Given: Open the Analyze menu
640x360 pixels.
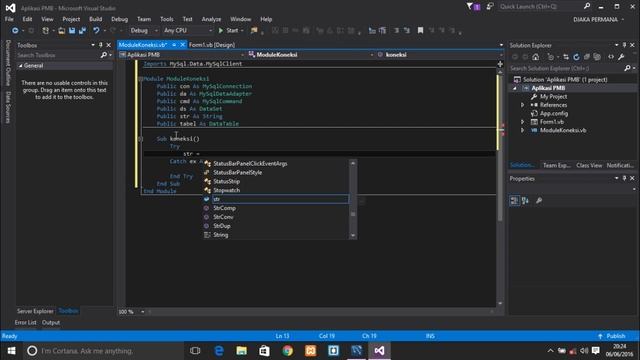Looking at the screenshot, I should (211, 19).
